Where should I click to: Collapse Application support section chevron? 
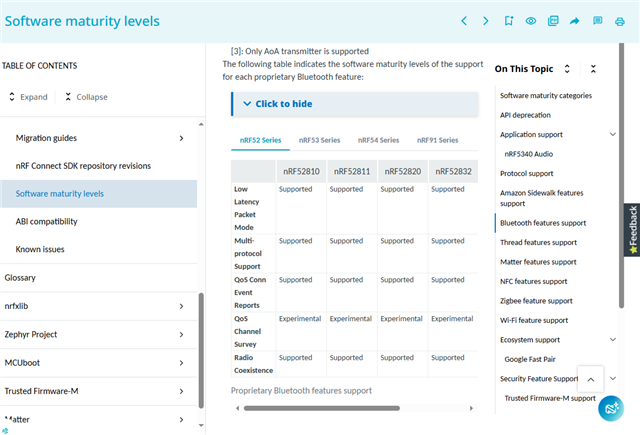pos(613,134)
